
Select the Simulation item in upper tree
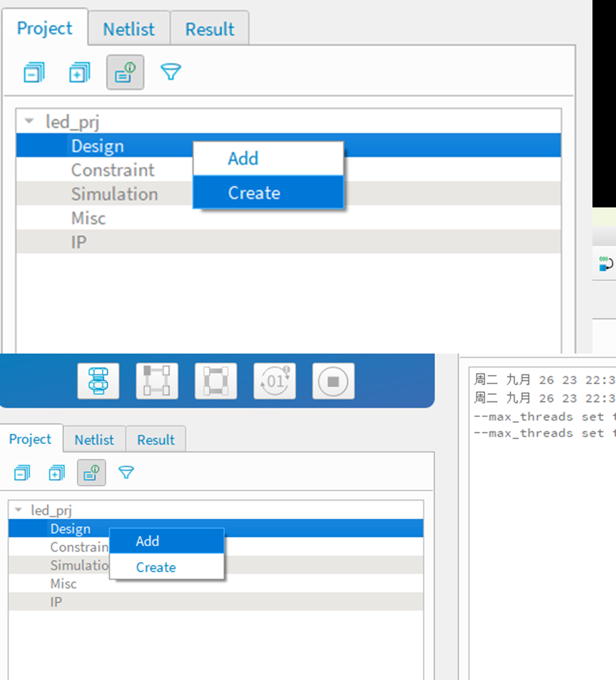[x=114, y=194]
